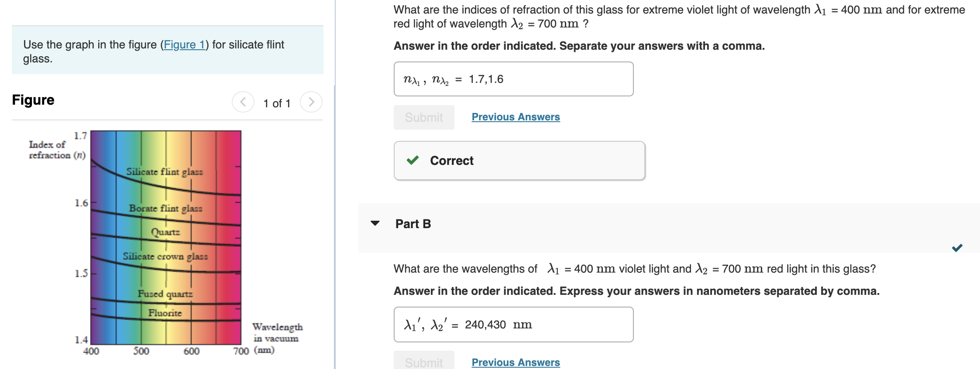The height and width of the screenshot is (369, 980).
Task: Click Previous Answers under Part A
Action: (516, 116)
